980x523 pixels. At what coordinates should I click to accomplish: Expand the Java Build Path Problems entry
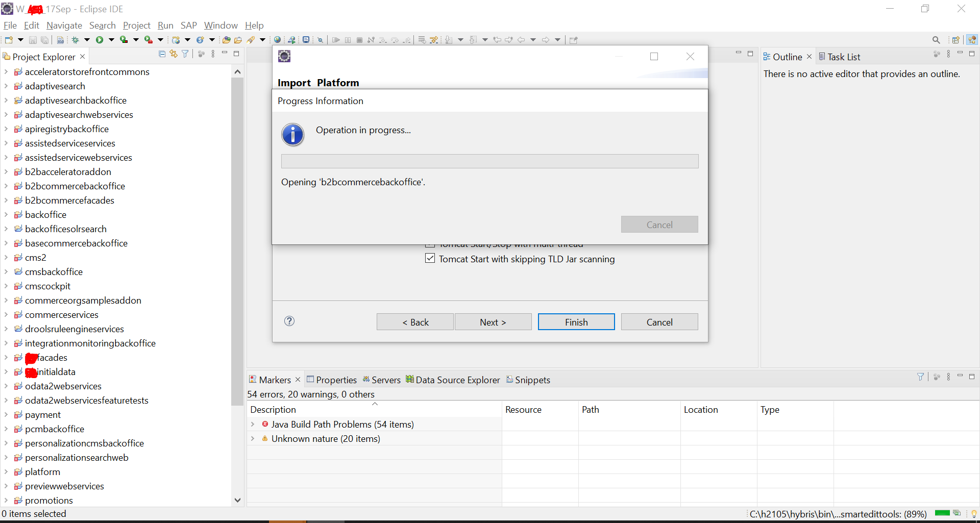pyautogui.click(x=253, y=424)
